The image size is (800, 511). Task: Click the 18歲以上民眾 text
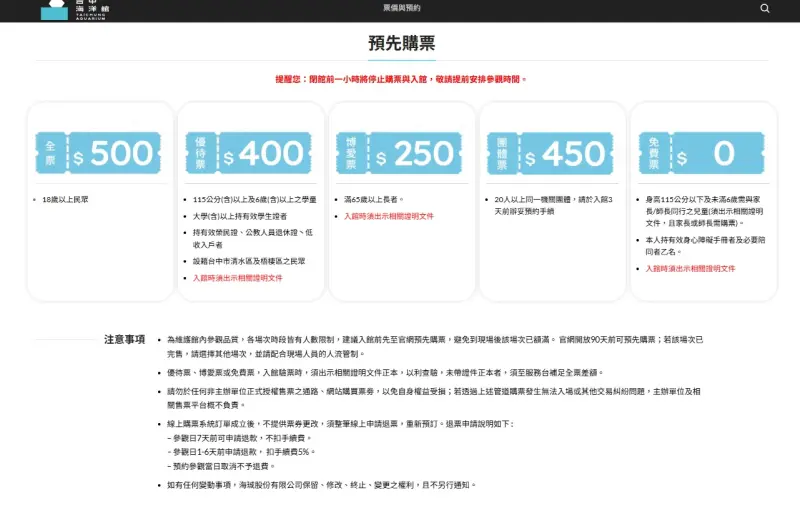pyautogui.click(x=65, y=199)
